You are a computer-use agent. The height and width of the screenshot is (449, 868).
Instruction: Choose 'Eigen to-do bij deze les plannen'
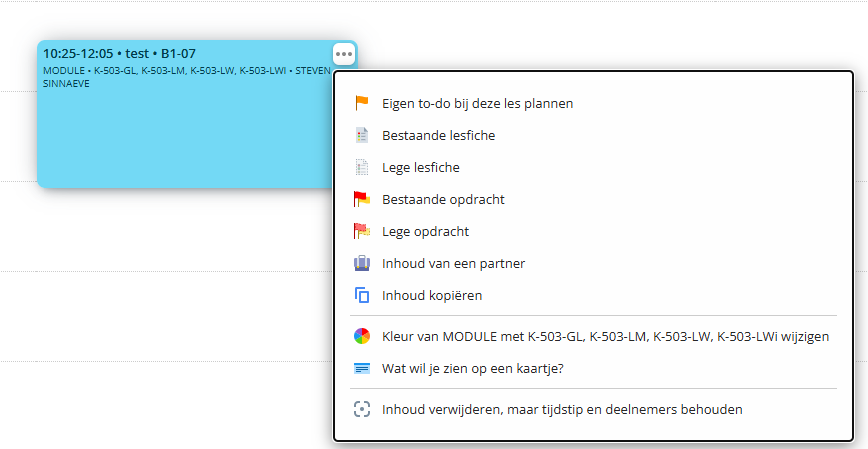click(478, 103)
